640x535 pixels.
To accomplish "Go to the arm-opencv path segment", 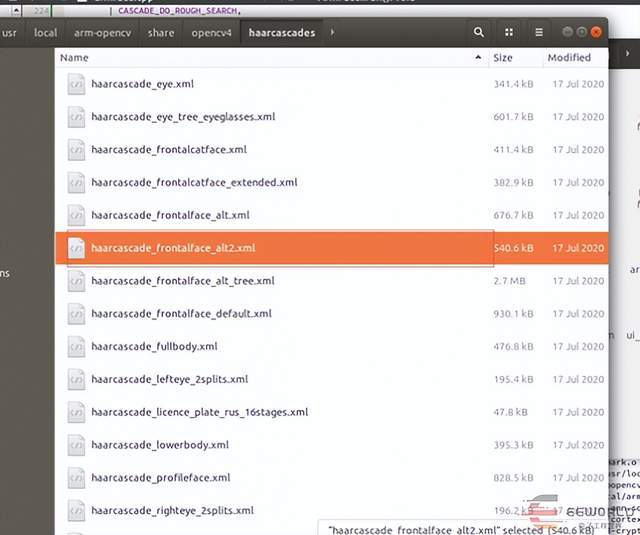I will [x=103, y=32].
